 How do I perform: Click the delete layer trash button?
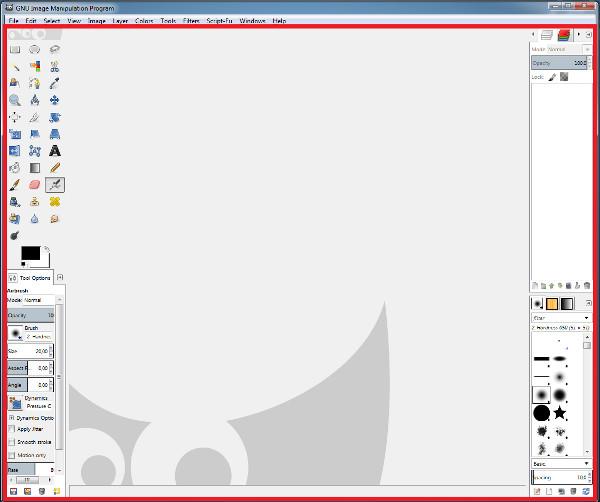587,285
